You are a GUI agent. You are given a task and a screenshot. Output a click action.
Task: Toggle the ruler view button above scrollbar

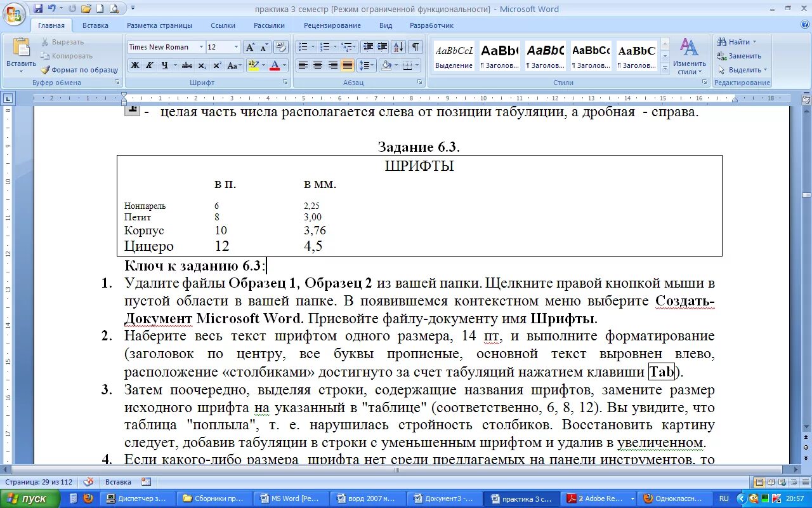pos(806,100)
